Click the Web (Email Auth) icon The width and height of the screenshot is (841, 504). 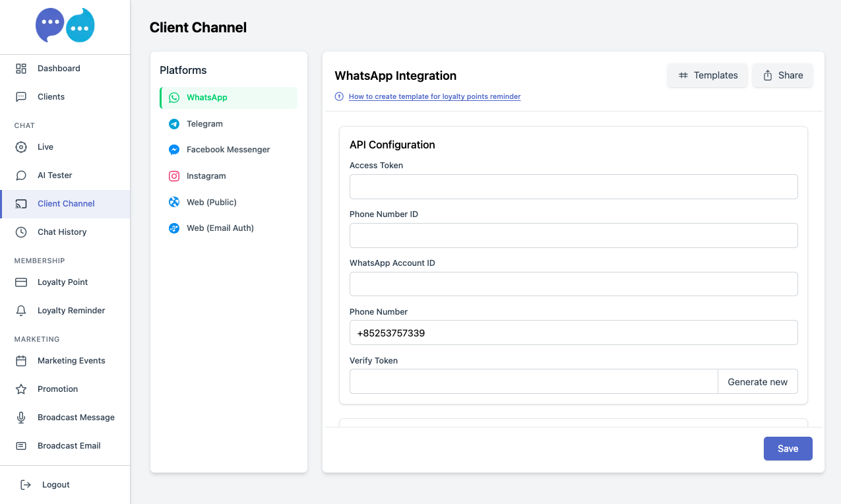(174, 228)
